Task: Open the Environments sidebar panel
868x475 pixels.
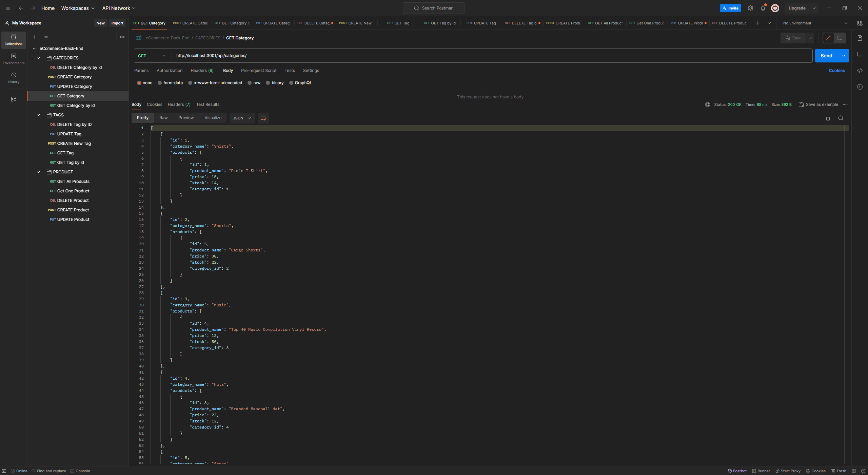Action: pyautogui.click(x=14, y=59)
